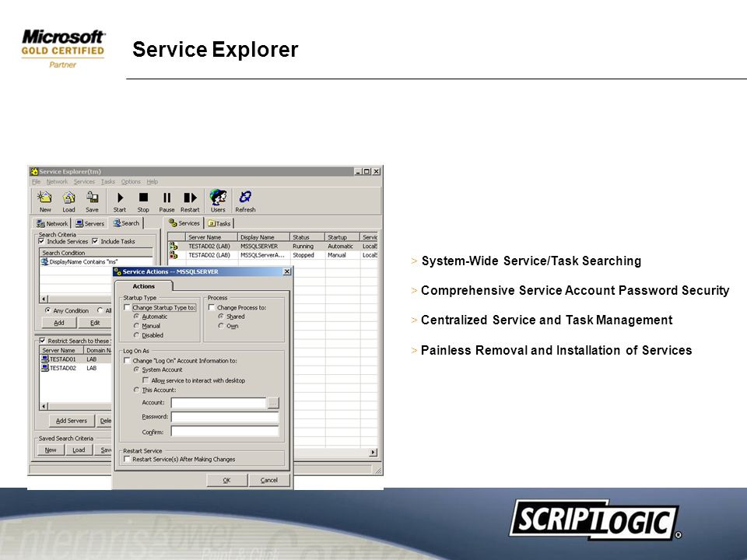Image resolution: width=747 pixels, height=560 pixels.
Task: Start the selected service
Action: (x=120, y=201)
